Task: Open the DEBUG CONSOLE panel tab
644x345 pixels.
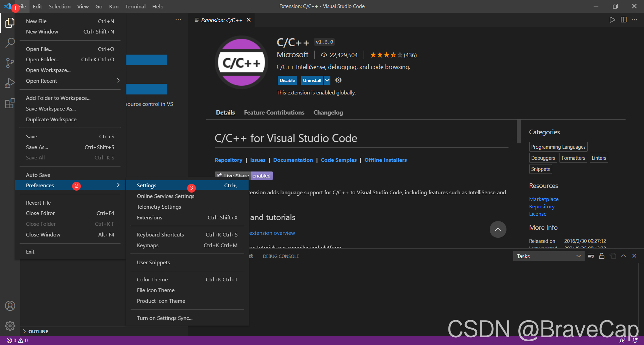Action: pyautogui.click(x=281, y=256)
